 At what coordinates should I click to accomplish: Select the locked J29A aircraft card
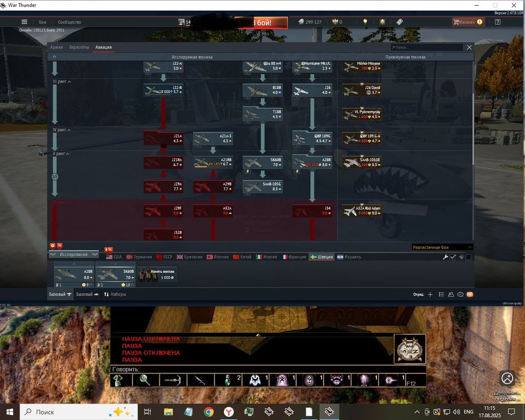163,186
